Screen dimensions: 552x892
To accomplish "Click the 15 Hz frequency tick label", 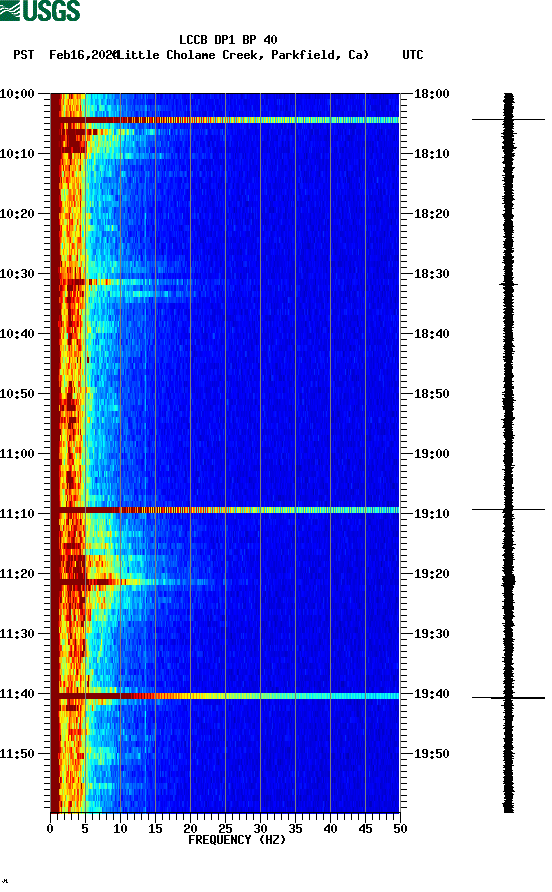I will (155, 829).
